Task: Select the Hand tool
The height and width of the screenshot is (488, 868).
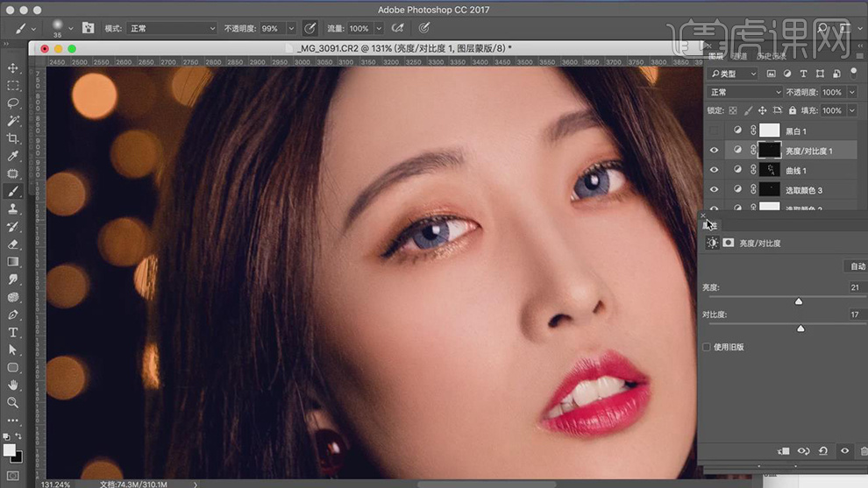Action: (x=13, y=385)
